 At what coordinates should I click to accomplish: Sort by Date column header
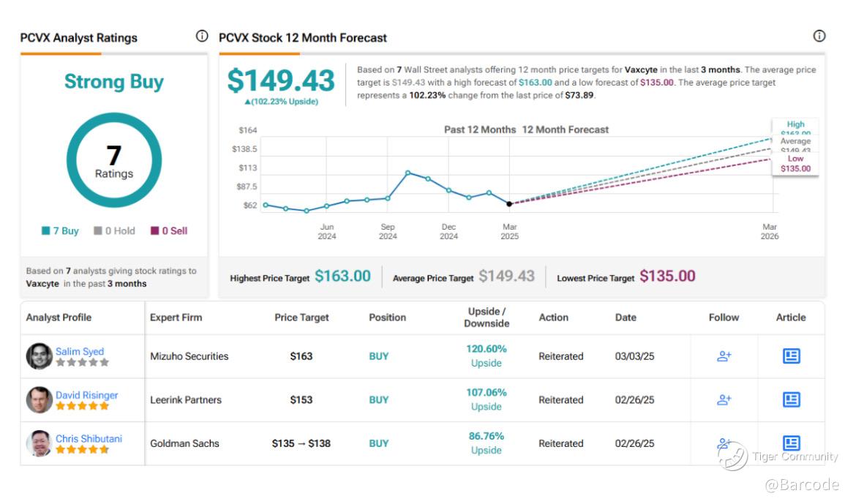[x=626, y=317]
